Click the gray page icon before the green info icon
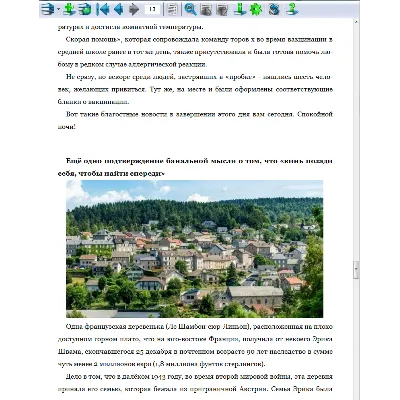This screenshot has width=400, height=400. click(x=222, y=9)
